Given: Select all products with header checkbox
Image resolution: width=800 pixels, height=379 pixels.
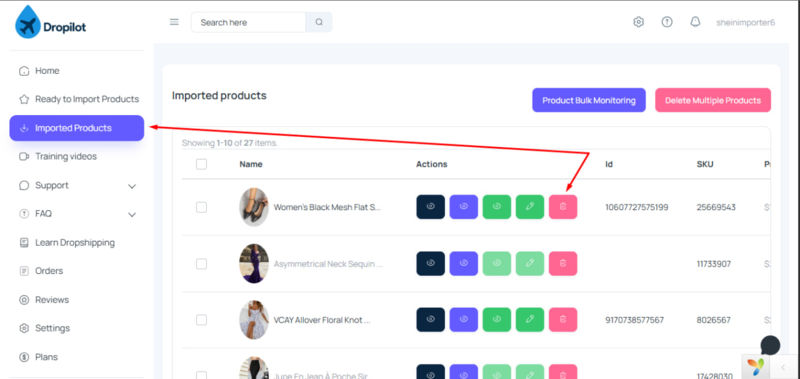Looking at the screenshot, I should [x=202, y=164].
